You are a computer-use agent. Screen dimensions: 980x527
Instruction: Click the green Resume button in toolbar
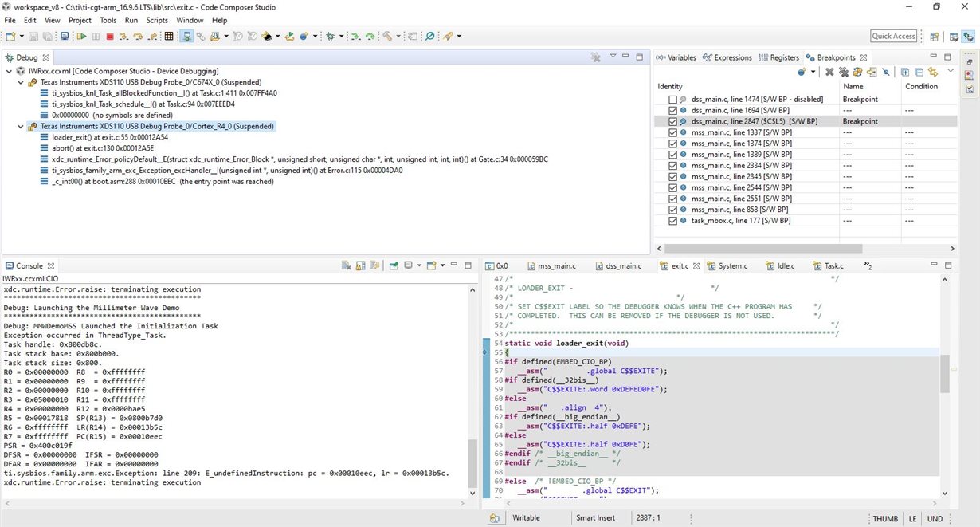pyautogui.click(x=82, y=37)
